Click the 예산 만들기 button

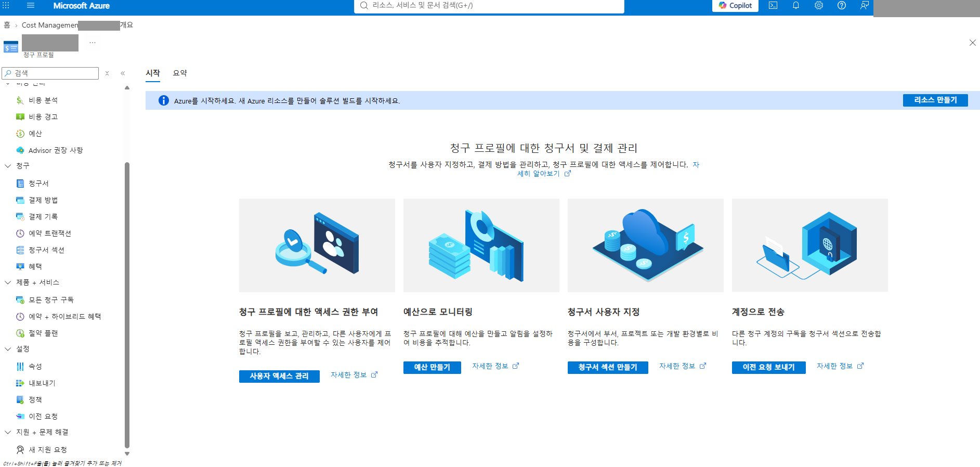coord(432,368)
